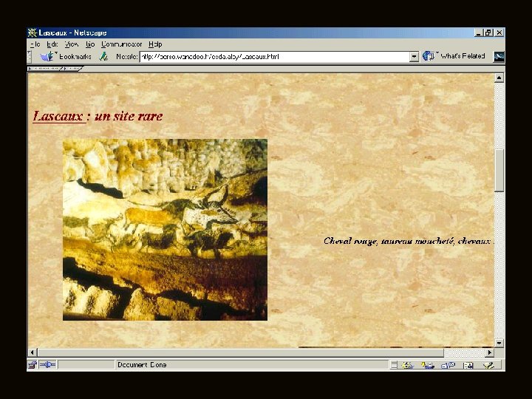Click the horizontal scrollbar thumb
The width and height of the screenshot is (532, 399).
tap(241, 352)
